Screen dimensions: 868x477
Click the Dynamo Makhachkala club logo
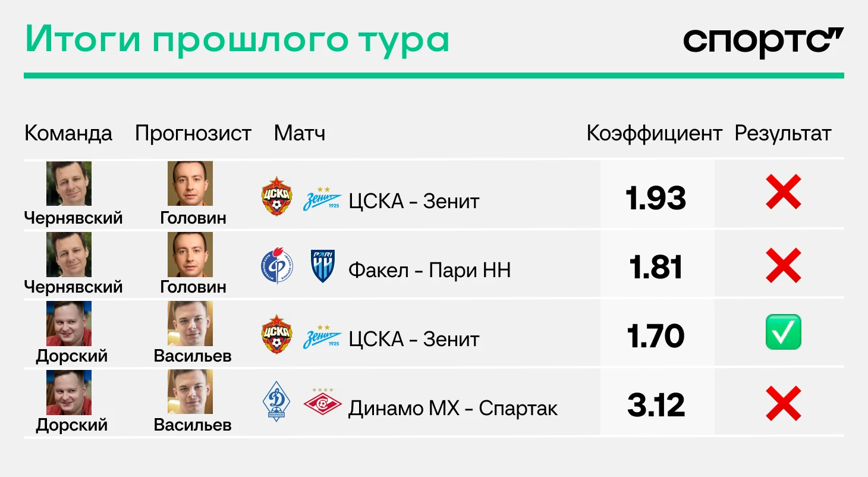[277, 403]
